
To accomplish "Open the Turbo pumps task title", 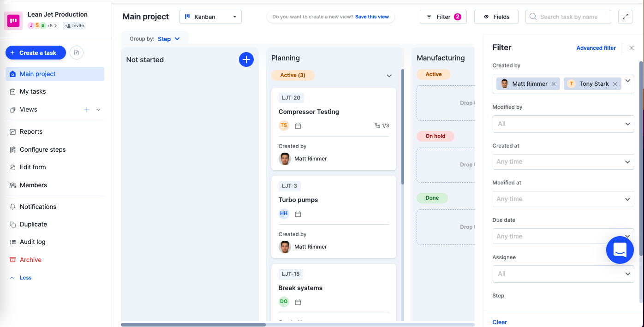I will pyautogui.click(x=298, y=200).
